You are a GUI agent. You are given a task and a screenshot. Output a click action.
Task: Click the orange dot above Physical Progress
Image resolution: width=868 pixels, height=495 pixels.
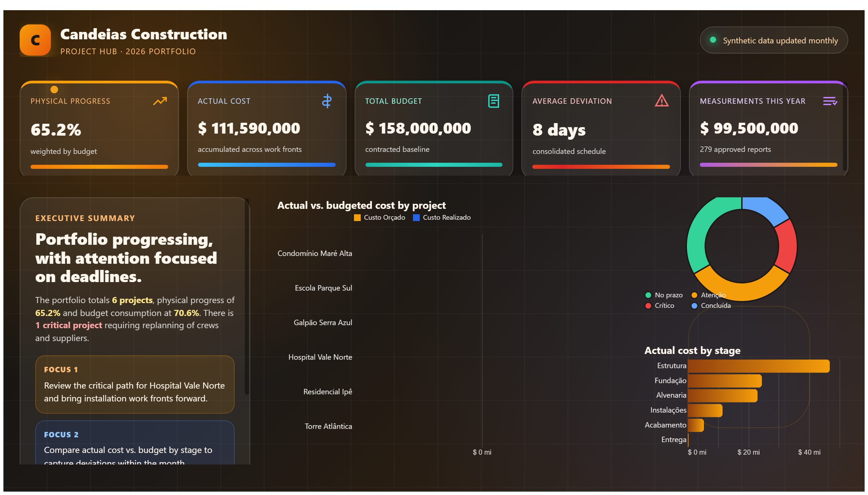click(54, 90)
